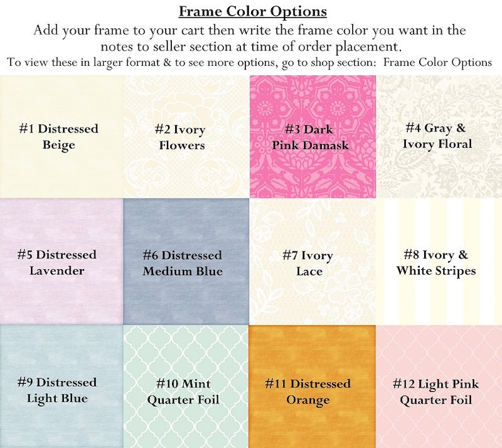Select the #1 Distressed Beige swatch
Screen dimensions: 502x448
coord(61,136)
